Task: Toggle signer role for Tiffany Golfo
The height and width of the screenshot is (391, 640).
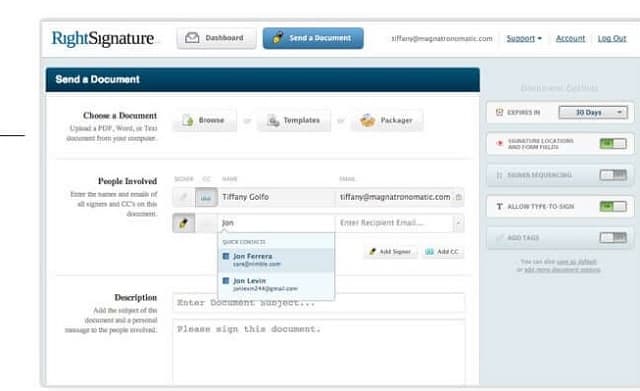Action: [184, 197]
